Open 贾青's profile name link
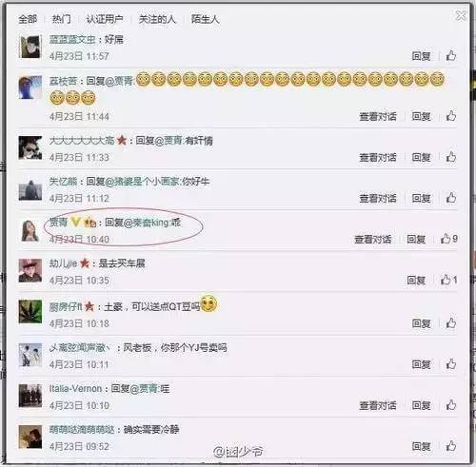Image resolution: width=476 pixels, height=467 pixels. (58, 223)
